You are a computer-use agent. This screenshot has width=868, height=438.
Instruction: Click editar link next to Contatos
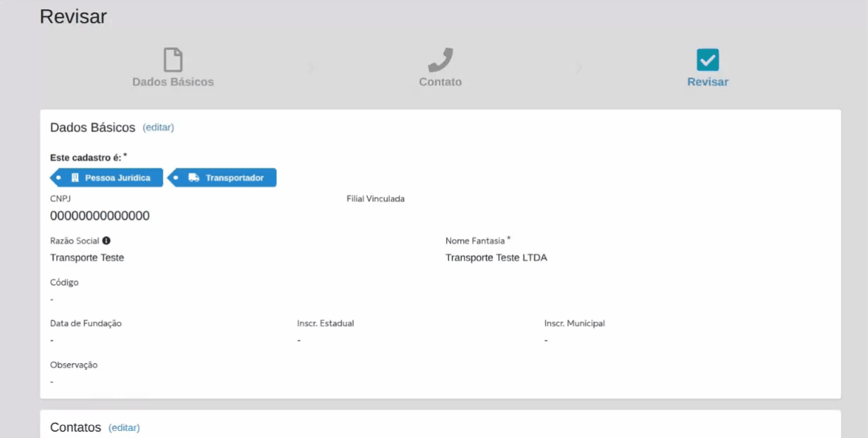tap(124, 427)
